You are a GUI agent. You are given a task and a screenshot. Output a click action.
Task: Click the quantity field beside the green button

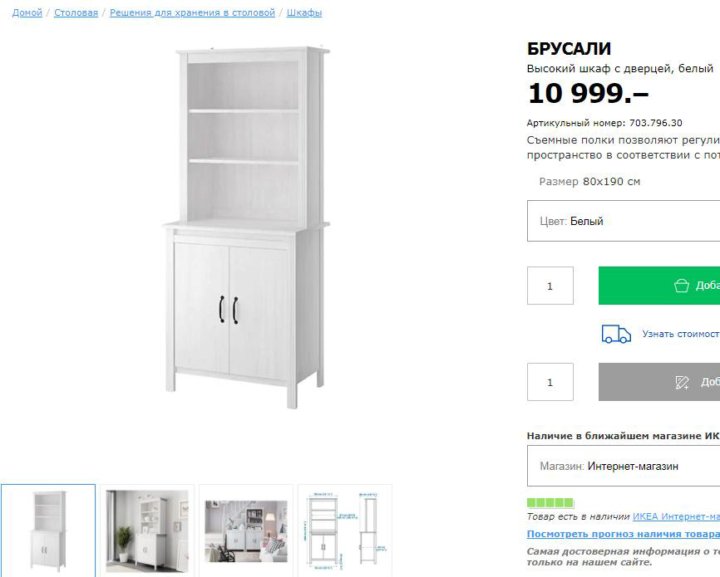coord(550,286)
